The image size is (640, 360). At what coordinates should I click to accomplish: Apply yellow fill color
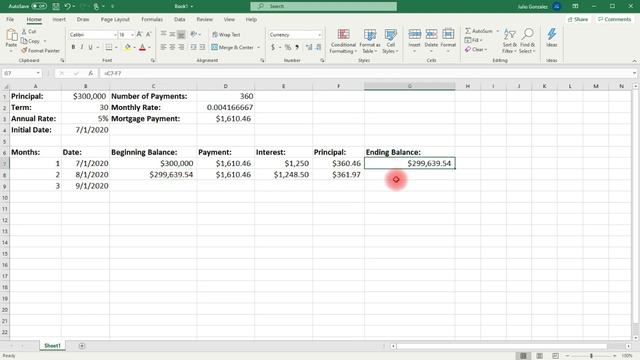(127, 47)
